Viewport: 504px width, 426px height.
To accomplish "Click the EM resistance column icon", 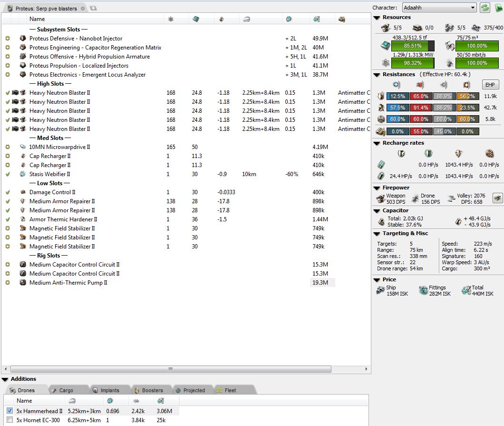I will pyautogui.click(x=397, y=85).
